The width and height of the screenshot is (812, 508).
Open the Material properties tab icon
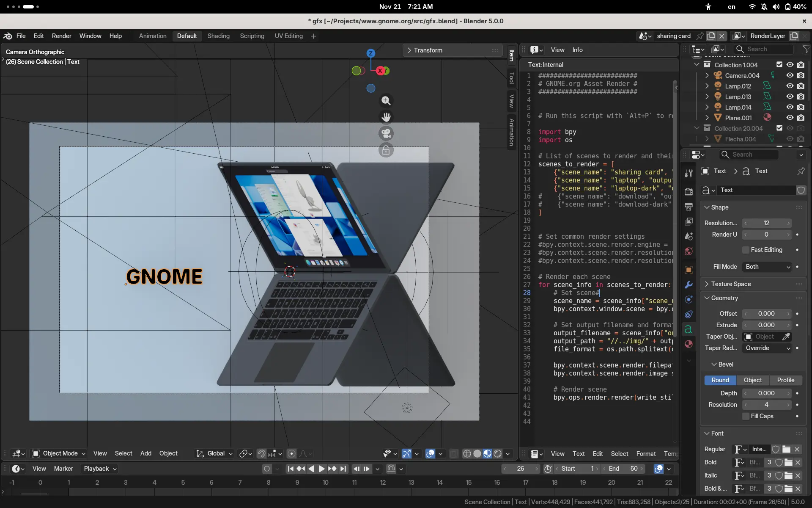coord(689,344)
